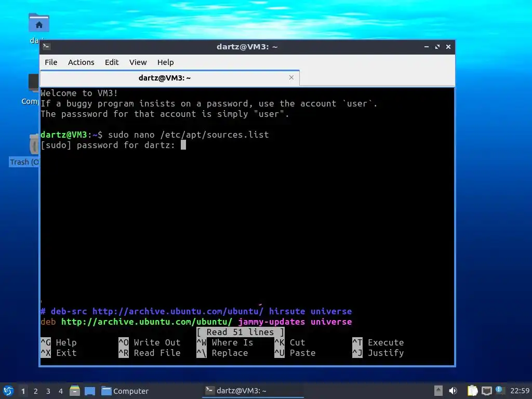
Task: Click the ^X Exit shortcut label
Action: tap(59, 353)
